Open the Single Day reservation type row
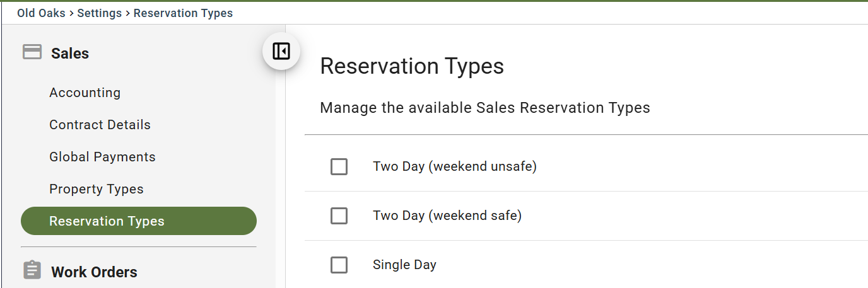 pyautogui.click(x=586, y=265)
